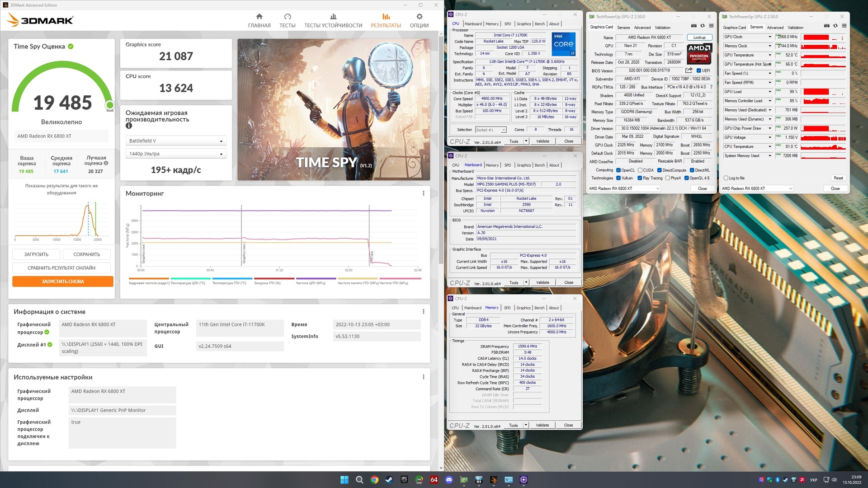This screenshot has width=868, height=488.
Task: Open the ТЕСТЫ gauge icon in 3DMark
Action: point(288,16)
